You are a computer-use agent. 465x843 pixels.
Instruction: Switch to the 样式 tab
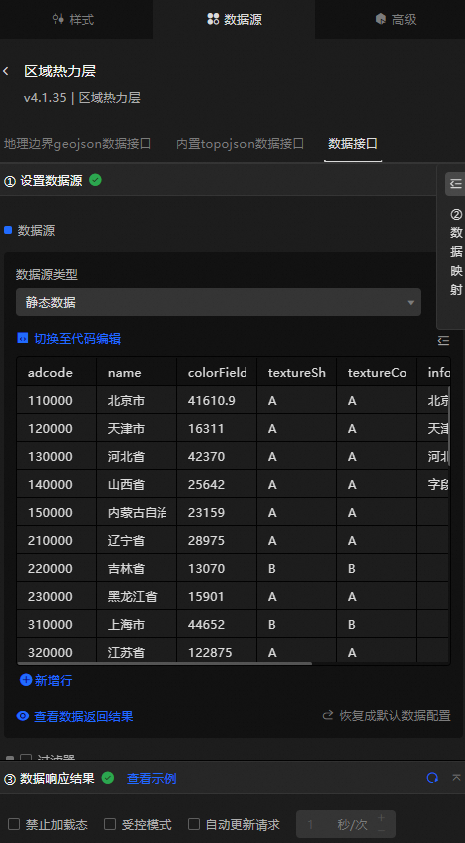pyautogui.click(x=76, y=19)
